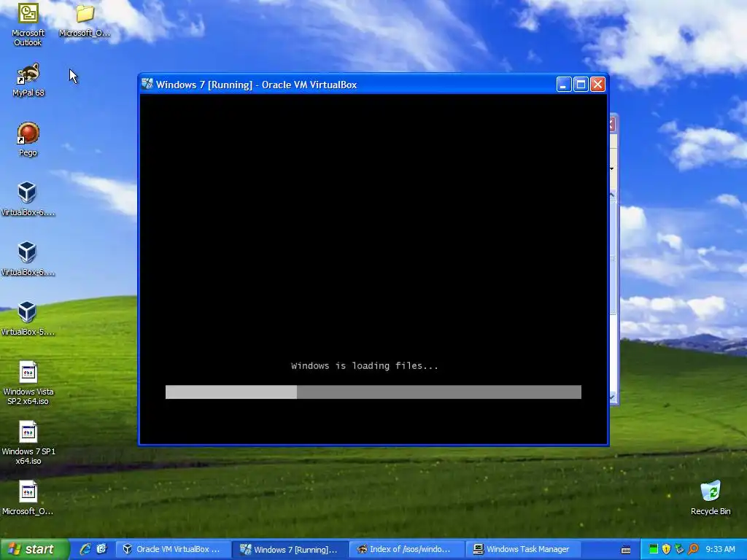Click the keyboard icon near system tray
Image resolution: width=747 pixels, height=560 pixels.
pos(626,550)
